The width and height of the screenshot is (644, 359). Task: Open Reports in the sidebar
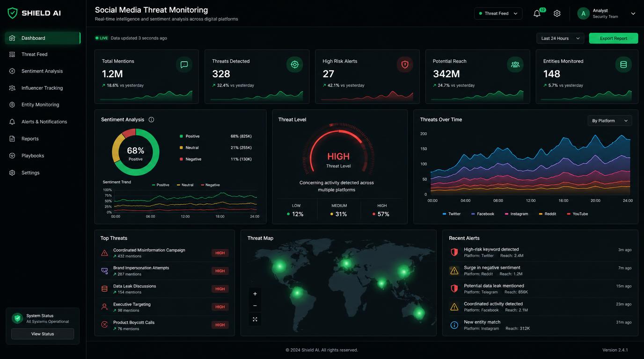43,139
